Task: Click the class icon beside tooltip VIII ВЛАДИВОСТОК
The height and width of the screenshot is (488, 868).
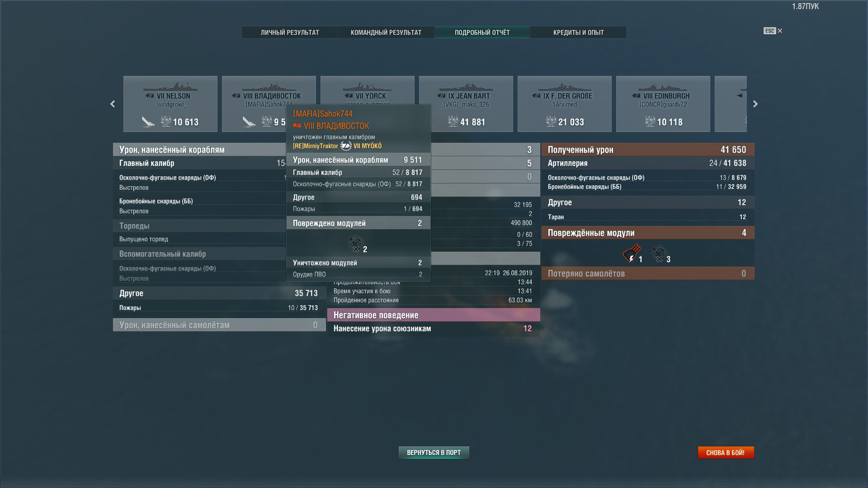Action: (x=297, y=126)
